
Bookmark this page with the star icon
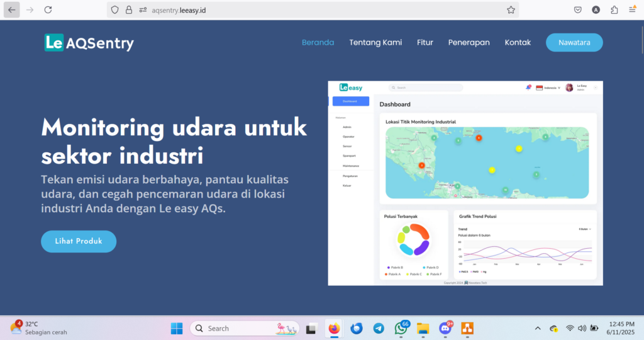point(511,10)
